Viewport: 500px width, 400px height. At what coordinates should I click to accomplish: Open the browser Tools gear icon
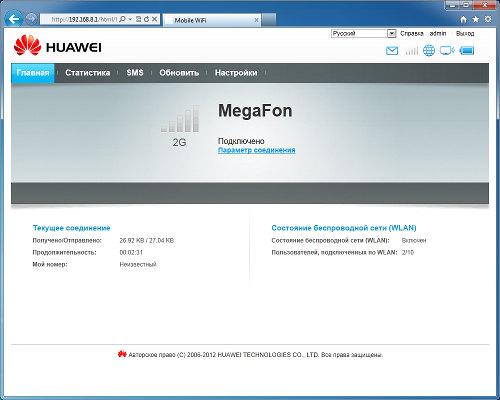tap(488, 19)
